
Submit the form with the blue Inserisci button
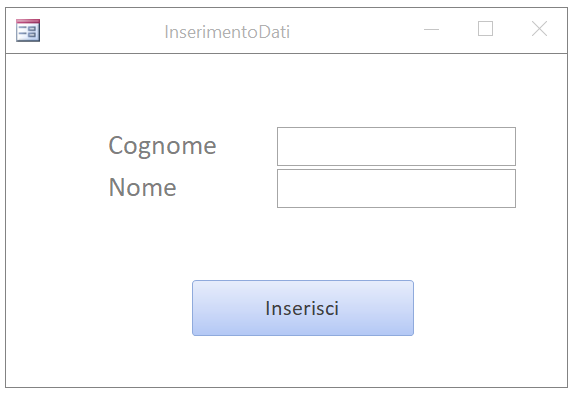(x=303, y=308)
